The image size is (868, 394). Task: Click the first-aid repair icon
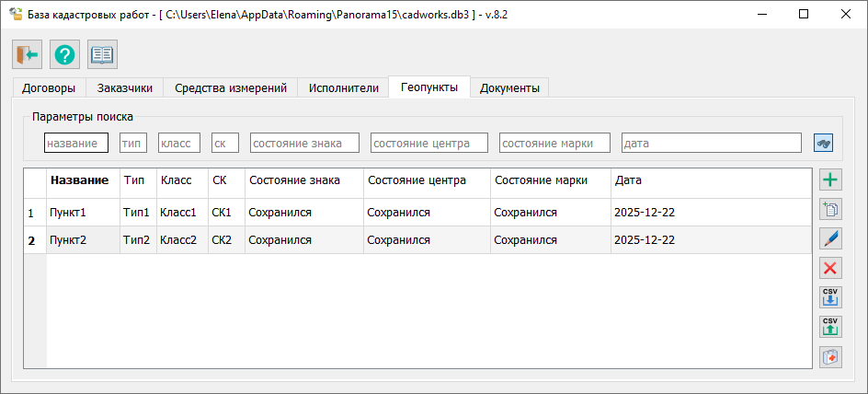click(x=830, y=357)
